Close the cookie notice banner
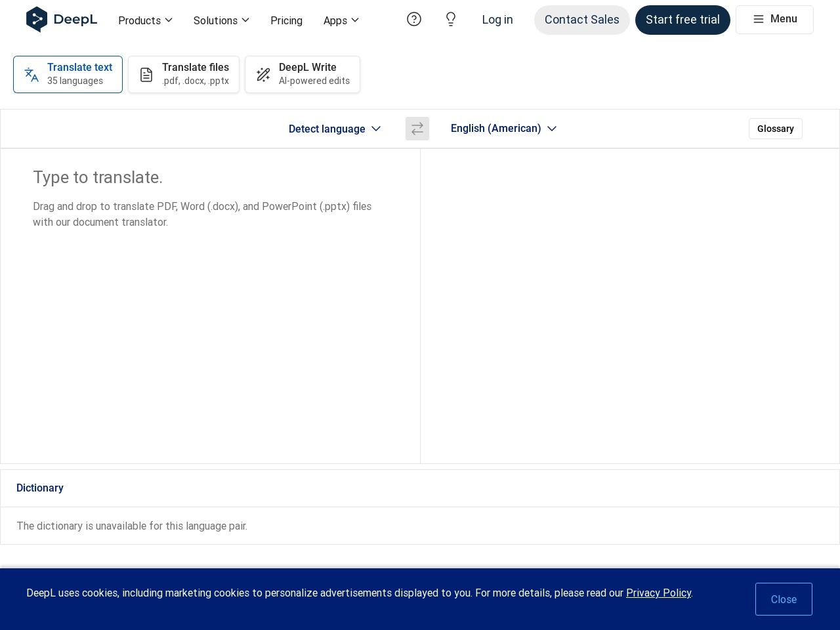The width and height of the screenshot is (840, 630). tap(784, 599)
